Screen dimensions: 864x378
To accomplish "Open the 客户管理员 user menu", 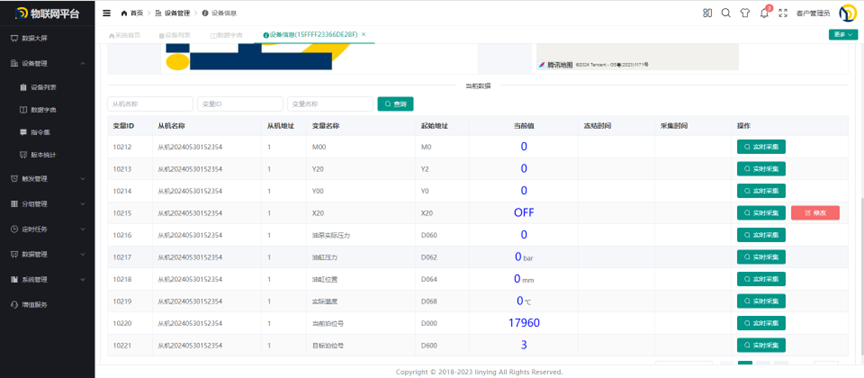I will 813,14.
